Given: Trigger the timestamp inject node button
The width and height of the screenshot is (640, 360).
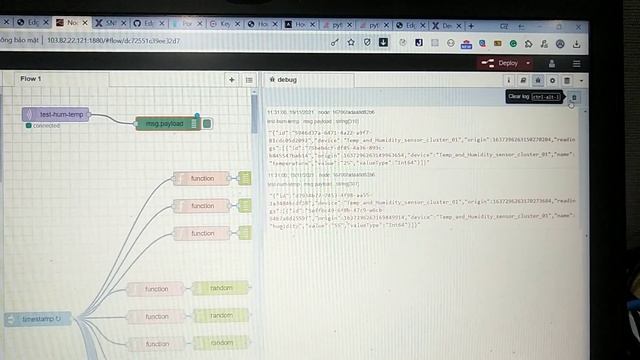Looking at the screenshot, I should [11, 319].
